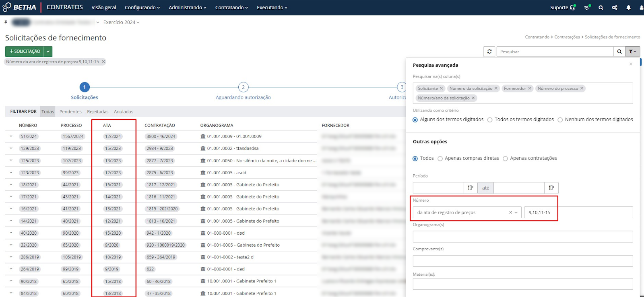
Task: Select 'Nenhum dos termos digitados' radio
Action: click(560, 120)
